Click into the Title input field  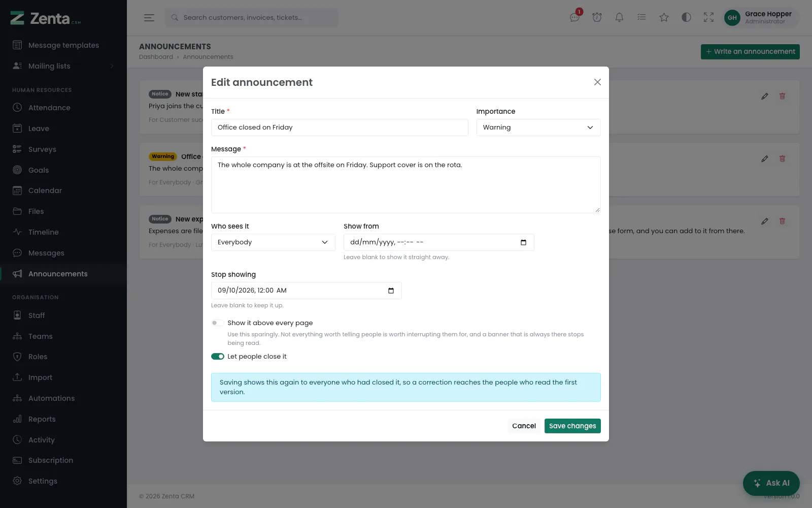pos(340,128)
